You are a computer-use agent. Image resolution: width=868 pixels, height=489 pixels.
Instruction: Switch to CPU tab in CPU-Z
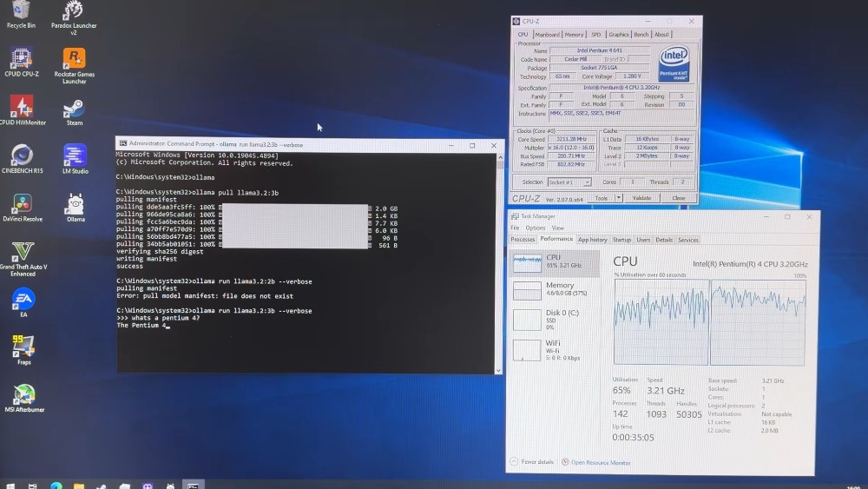click(x=523, y=35)
